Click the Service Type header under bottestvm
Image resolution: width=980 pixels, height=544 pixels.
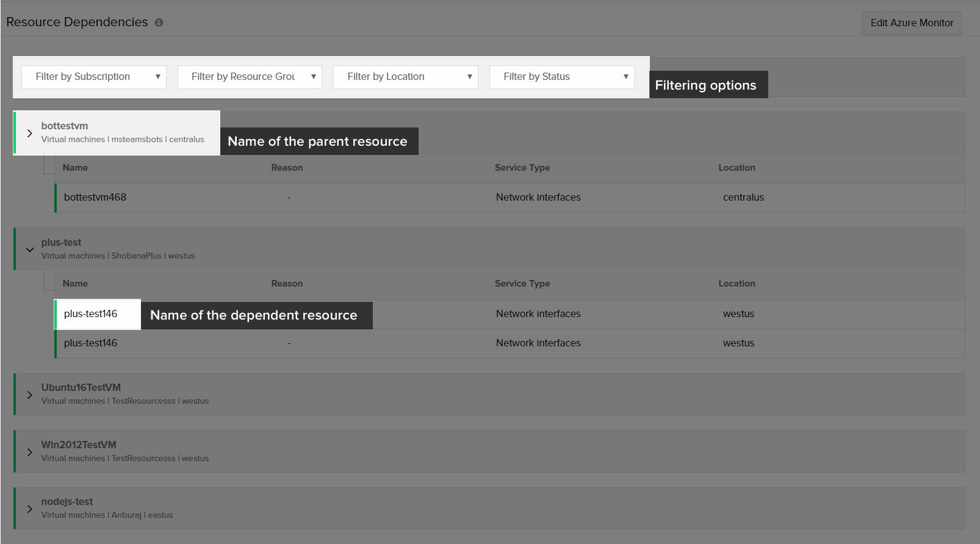point(522,168)
